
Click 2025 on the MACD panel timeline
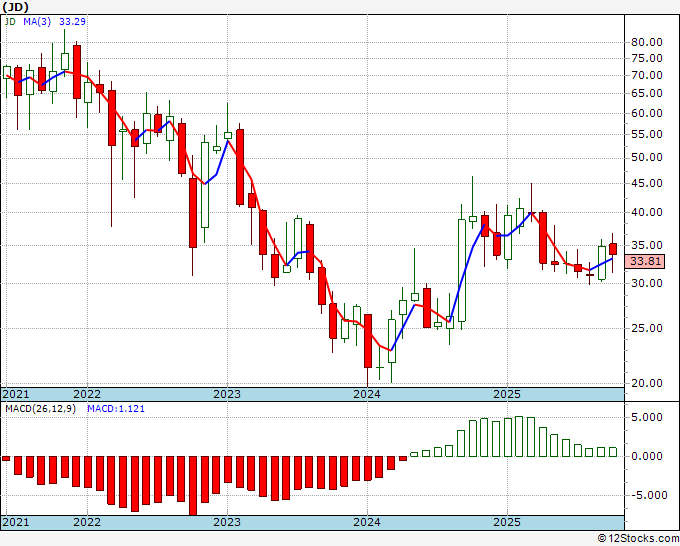(x=507, y=522)
